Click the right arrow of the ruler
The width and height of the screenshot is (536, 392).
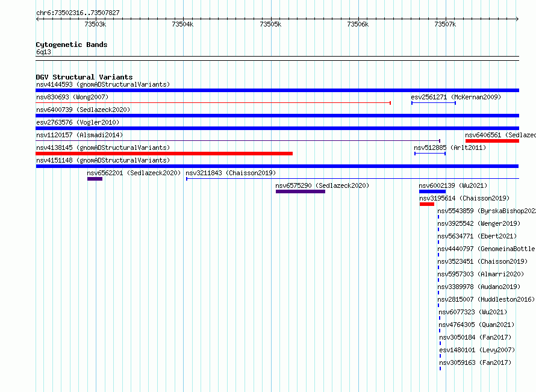[x=517, y=19]
